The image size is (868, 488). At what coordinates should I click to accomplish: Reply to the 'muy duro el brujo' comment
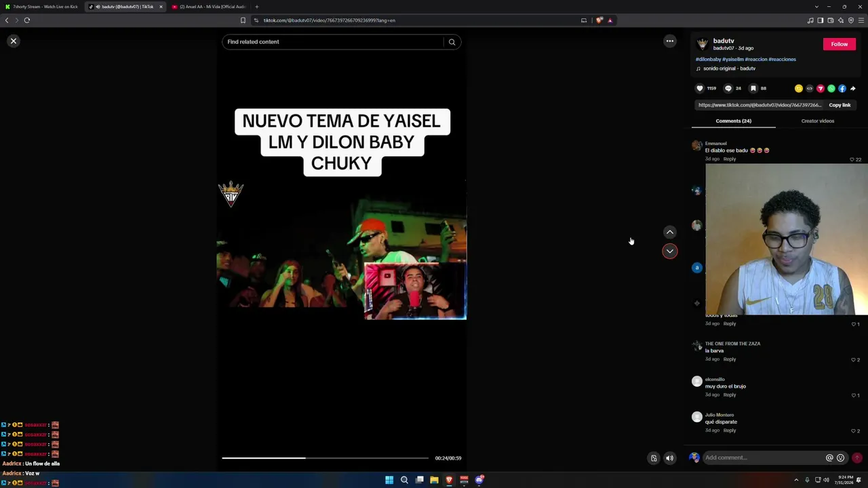[730, 395]
